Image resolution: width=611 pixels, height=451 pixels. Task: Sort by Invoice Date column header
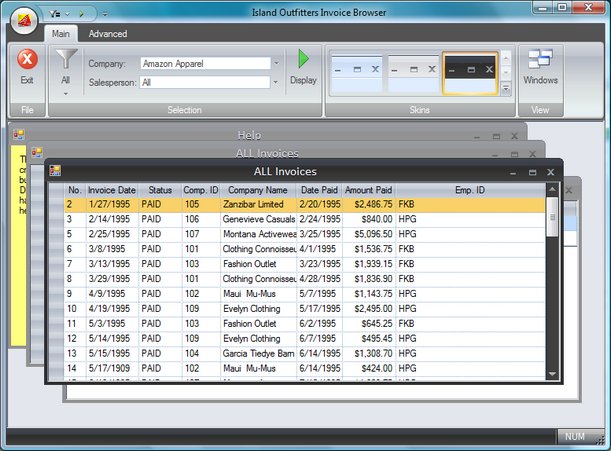[x=112, y=190]
